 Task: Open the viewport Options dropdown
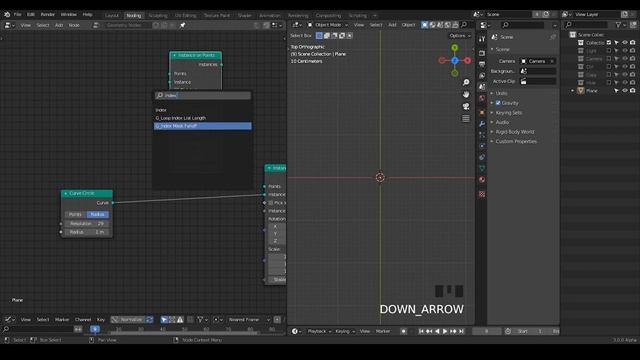[460, 36]
